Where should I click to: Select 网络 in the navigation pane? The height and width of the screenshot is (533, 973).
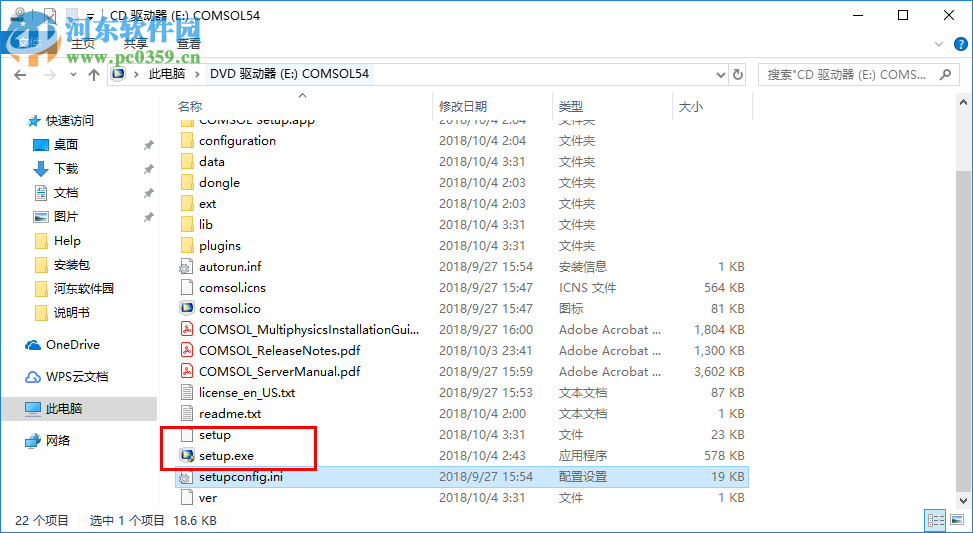[x=58, y=441]
